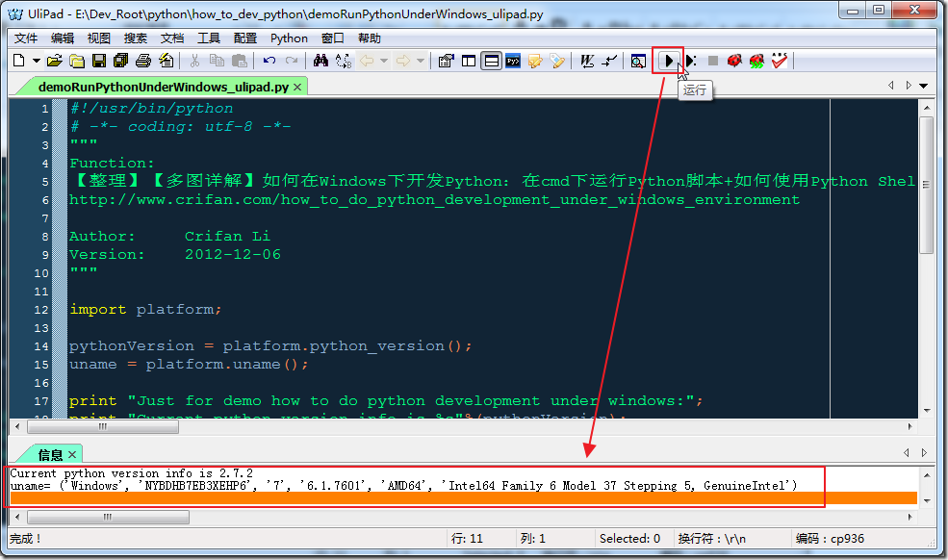Click the navigate forward arrow icon
Screen dimensions: 948x560
tap(402, 61)
